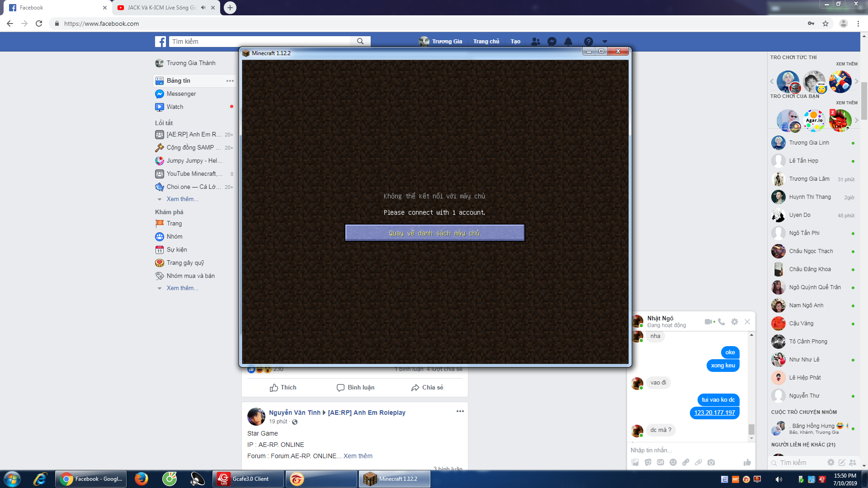This screenshot has width=868, height=488.
Task: Start voice call in chat window
Action: pyautogui.click(x=722, y=322)
